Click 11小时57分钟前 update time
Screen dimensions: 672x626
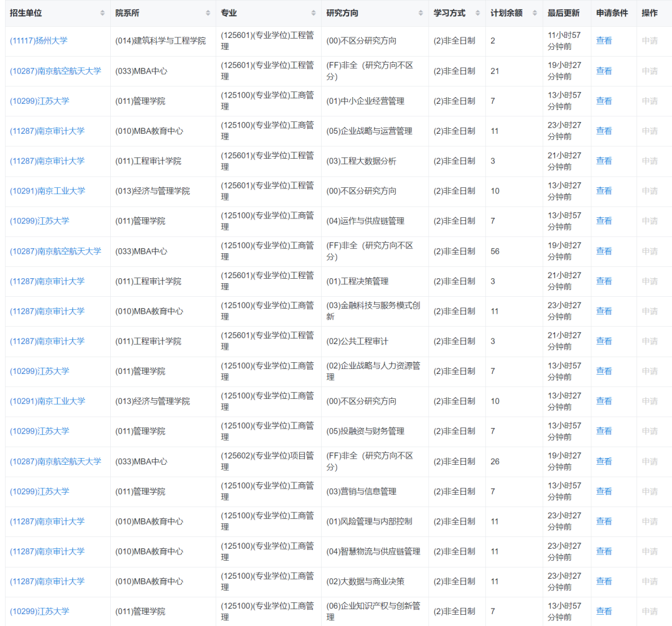click(x=564, y=40)
